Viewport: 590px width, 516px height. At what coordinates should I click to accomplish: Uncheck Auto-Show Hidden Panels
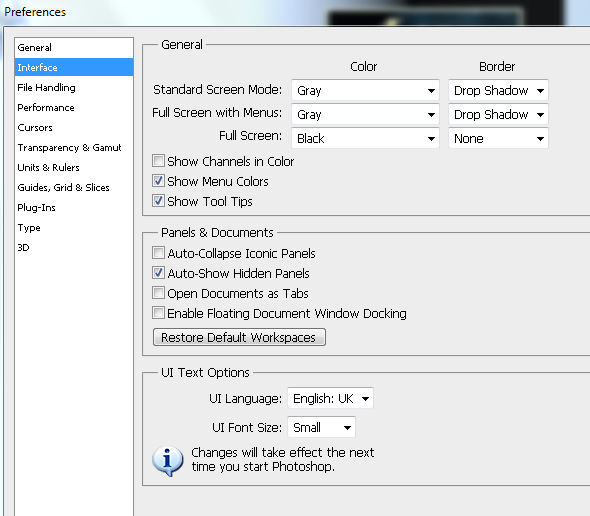[158, 272]
